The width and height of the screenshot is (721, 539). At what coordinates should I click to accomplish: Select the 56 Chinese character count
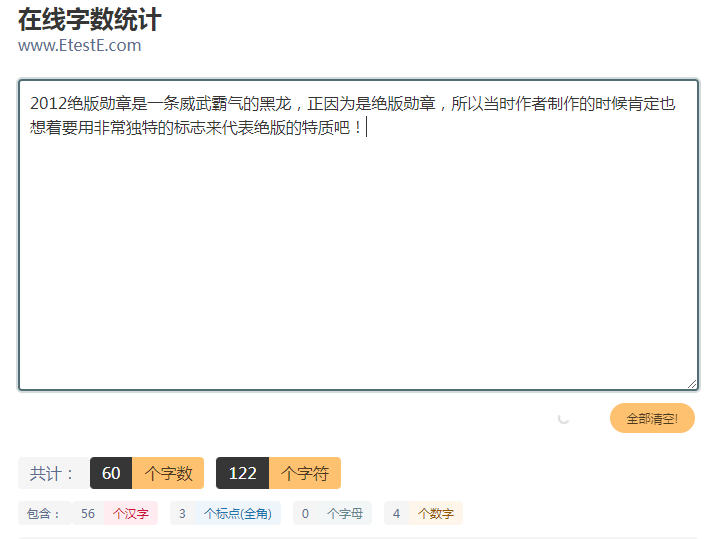(x=88, y=513)
